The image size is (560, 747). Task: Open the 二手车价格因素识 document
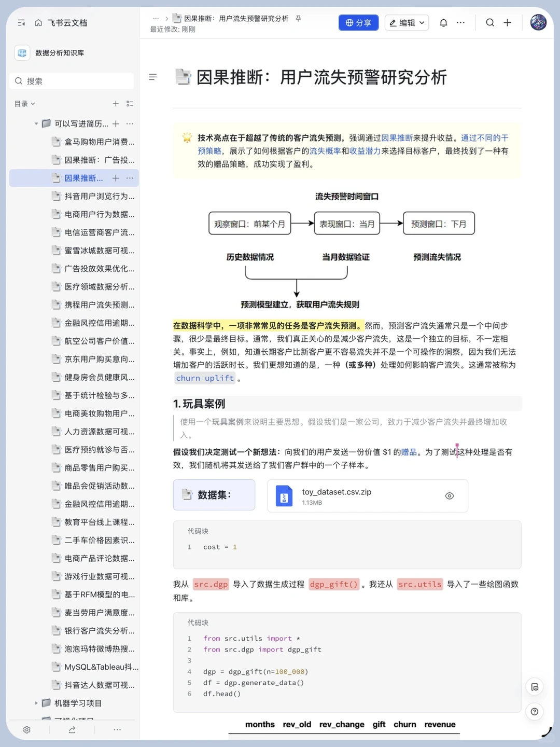pos(94,540)
